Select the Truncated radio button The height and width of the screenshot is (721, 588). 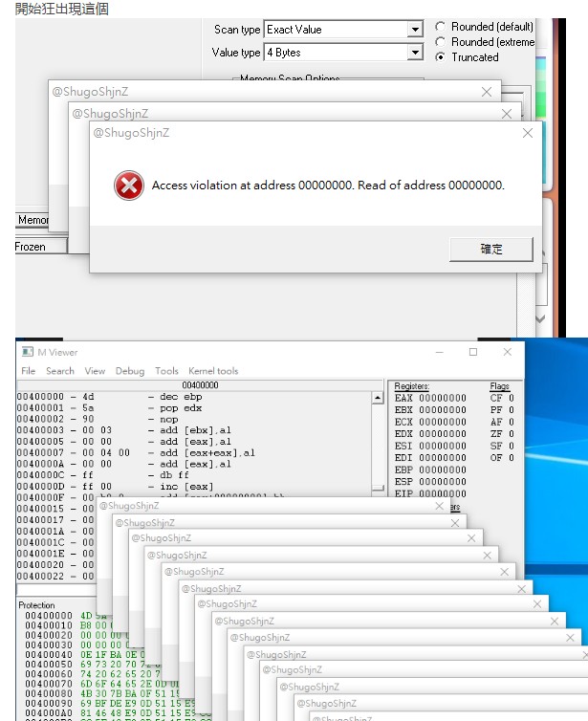click(440, 57)
